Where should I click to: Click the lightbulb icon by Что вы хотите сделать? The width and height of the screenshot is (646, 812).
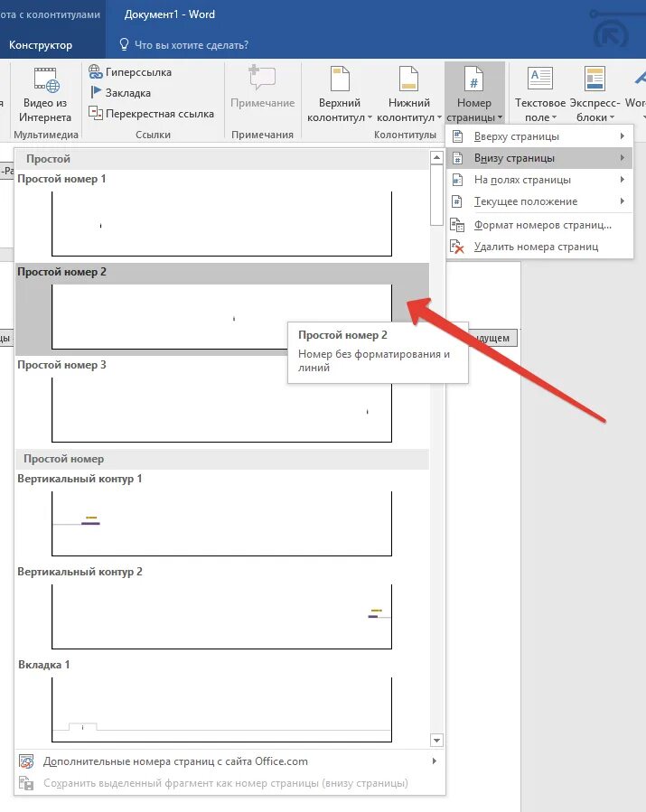point(124,44)
